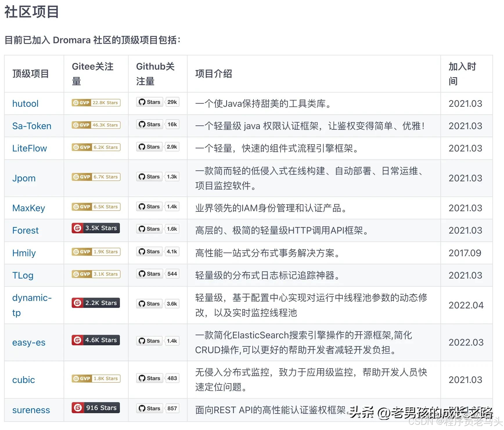Click the Gitee 2.2K Stars badge for dynamic-tp

(96, 303)
